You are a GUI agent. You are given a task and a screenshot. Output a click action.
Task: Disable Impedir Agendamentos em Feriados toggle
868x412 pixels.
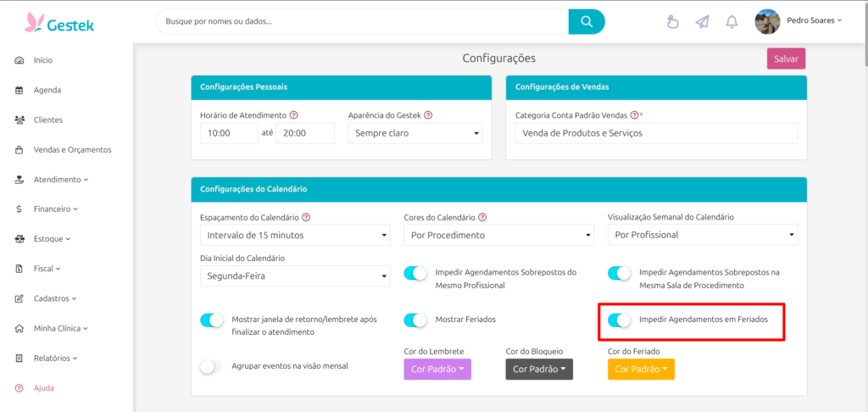point(620,320)
